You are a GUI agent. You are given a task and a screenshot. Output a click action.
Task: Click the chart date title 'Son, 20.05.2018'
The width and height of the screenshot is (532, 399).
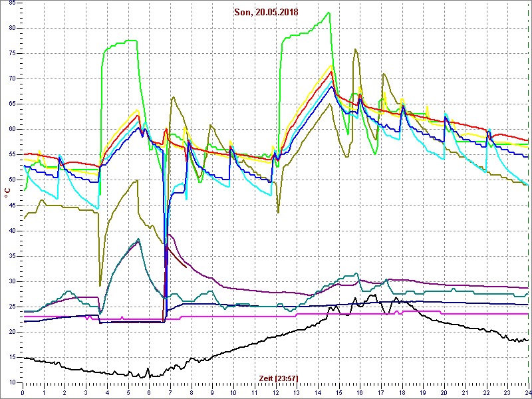pyautogui.click(x=266, y=12)
